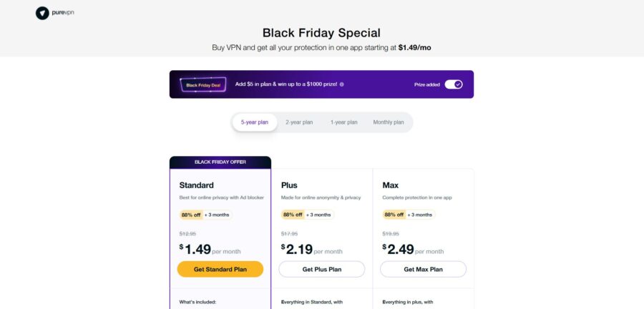Viewport: 644px width, 309px height.
Task: Click the Get Plus Plan button
Action: (x=322, y=269)
